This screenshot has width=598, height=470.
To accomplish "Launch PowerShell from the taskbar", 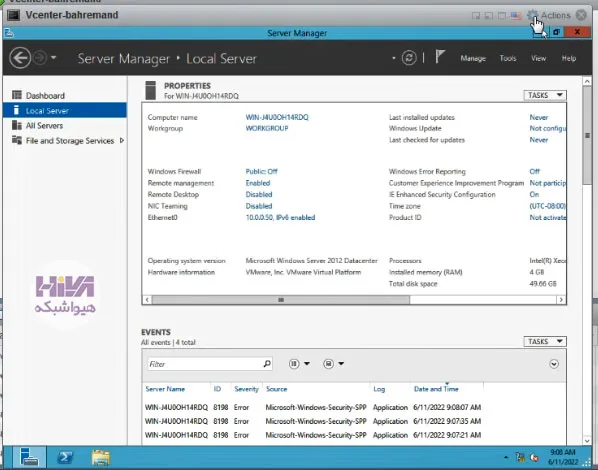I will tap(65, 457).
